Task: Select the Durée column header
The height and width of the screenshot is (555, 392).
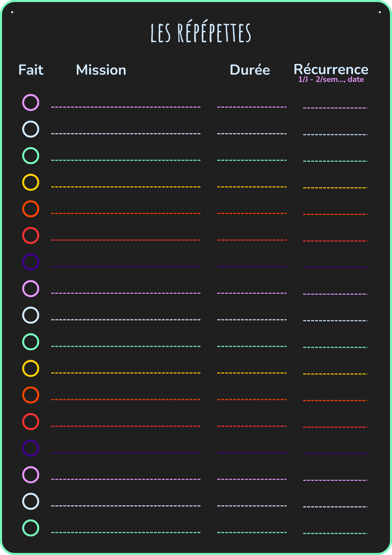Action: pos(250,70)
